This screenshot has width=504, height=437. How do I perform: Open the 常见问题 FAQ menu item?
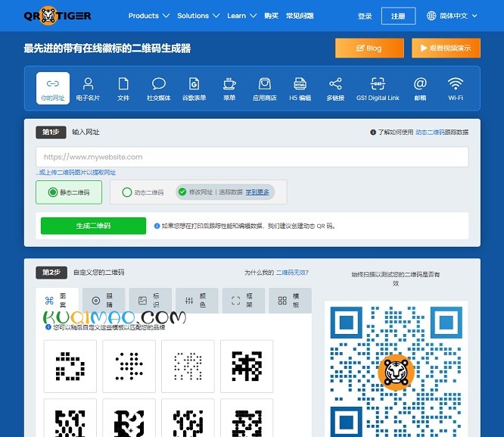[x=300, y=16]
